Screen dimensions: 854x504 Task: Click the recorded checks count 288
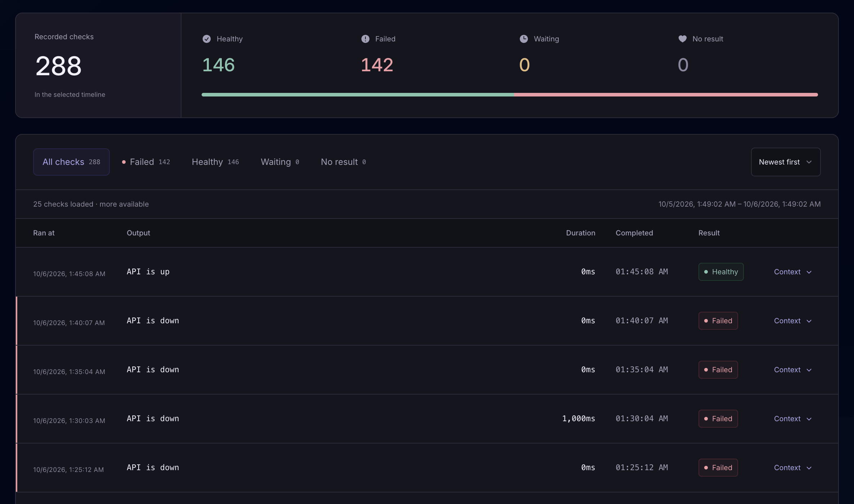click(59, 66)
